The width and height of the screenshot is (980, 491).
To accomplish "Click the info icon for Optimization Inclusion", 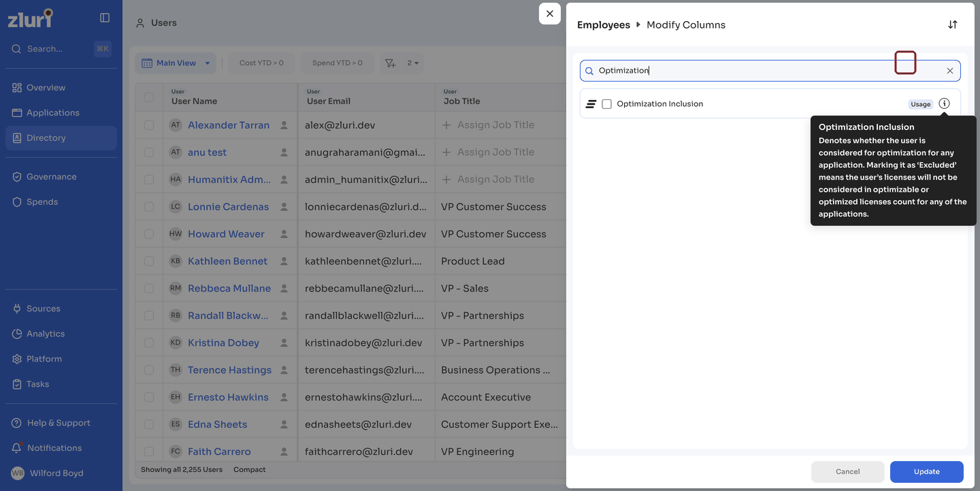I will [x=944, y=103].
